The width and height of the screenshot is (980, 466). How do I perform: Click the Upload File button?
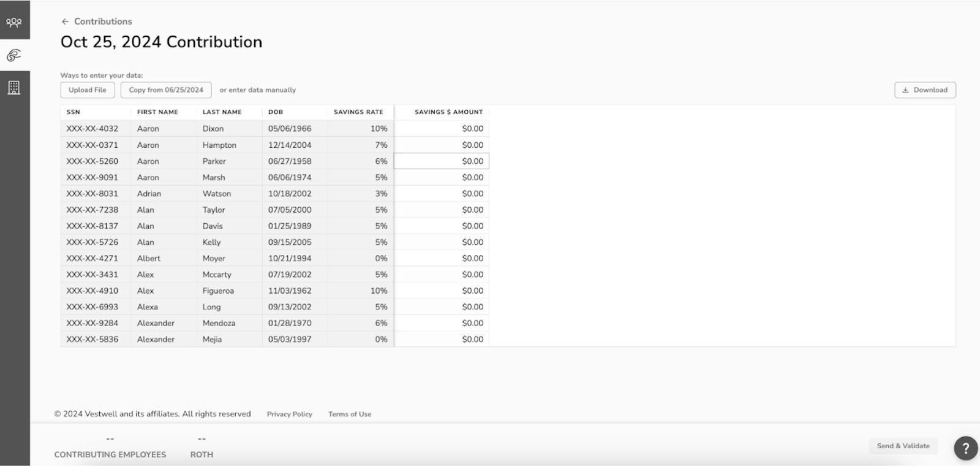[x=87, y=90]
